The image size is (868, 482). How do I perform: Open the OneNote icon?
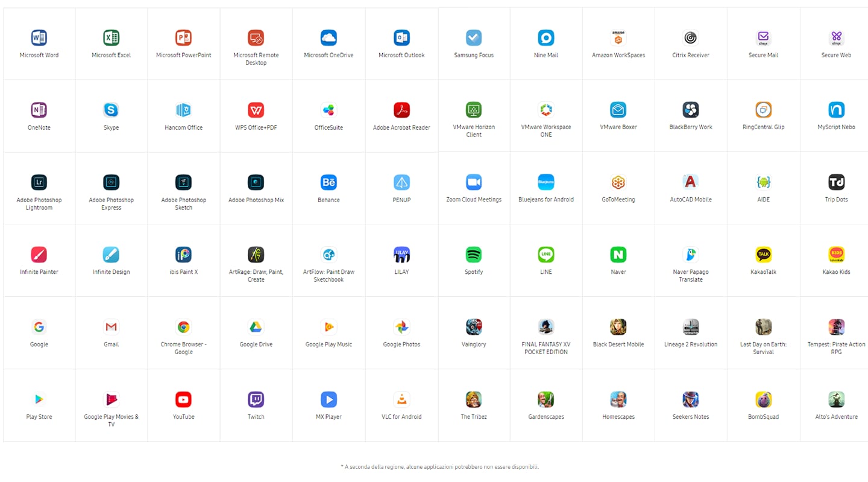coord(39,110)
